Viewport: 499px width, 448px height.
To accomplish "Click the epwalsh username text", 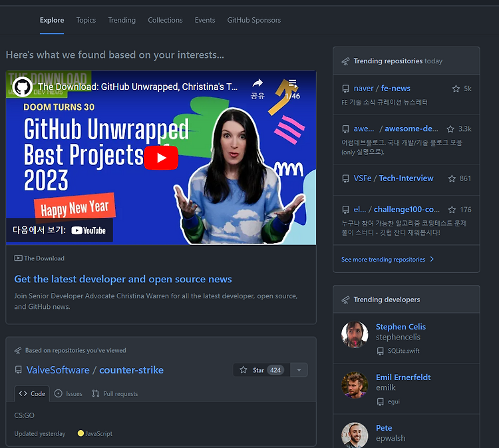I will tap(391, 438).
